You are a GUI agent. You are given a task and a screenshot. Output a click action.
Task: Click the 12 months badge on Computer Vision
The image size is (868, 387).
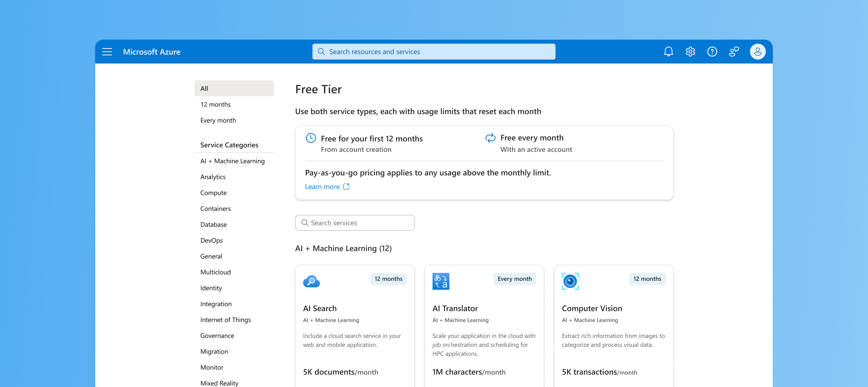coord(647,279)
